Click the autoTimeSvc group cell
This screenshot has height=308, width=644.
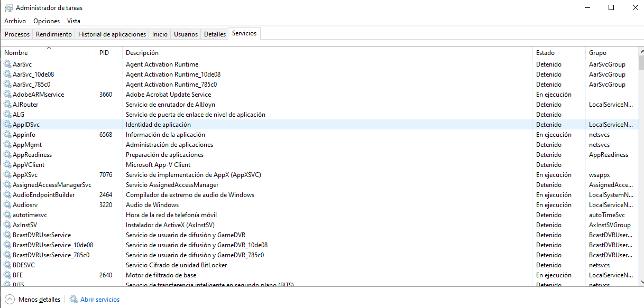(607, 215)
